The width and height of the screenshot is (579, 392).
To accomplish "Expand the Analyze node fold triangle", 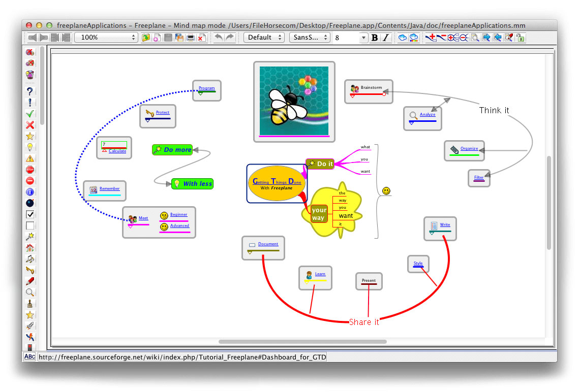I will pos(411,123).
